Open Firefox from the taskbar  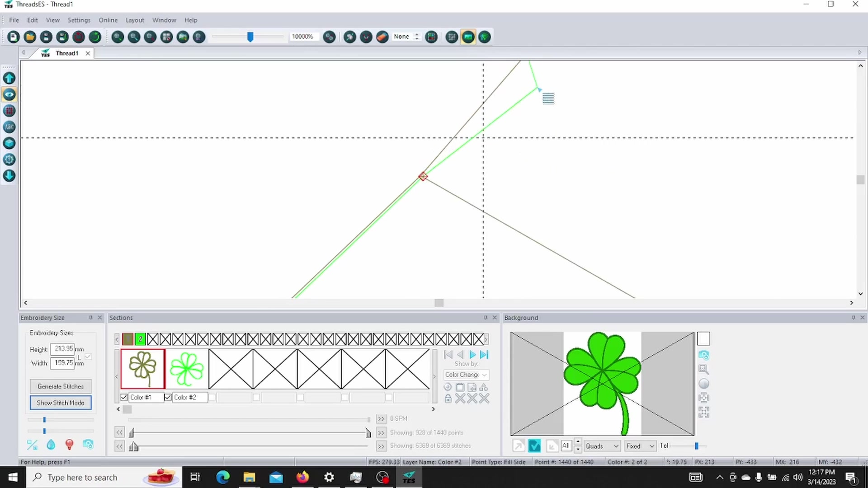point(302,477)
